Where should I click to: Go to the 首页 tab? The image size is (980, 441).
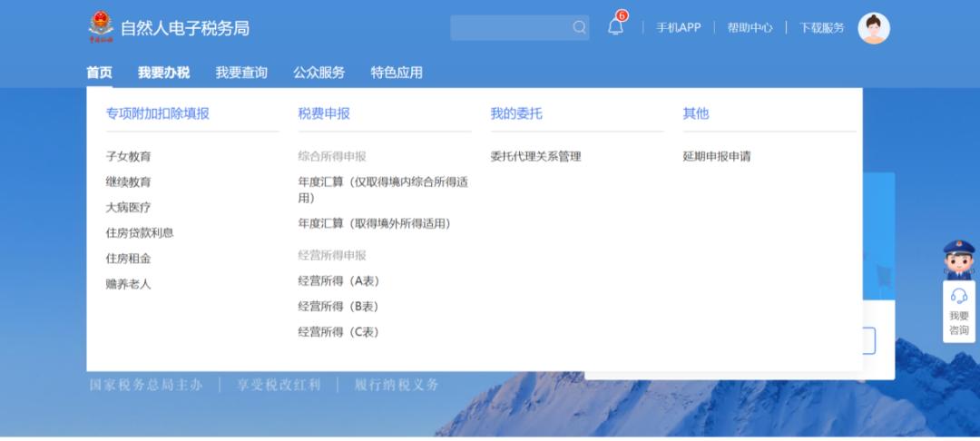[100, 73]
